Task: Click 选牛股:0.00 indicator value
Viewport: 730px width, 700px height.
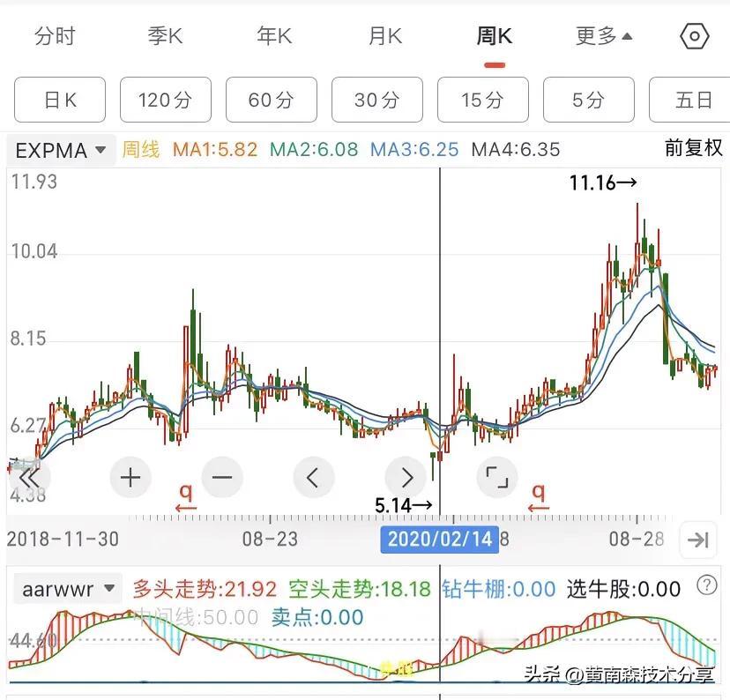Action: coord(624,589)
